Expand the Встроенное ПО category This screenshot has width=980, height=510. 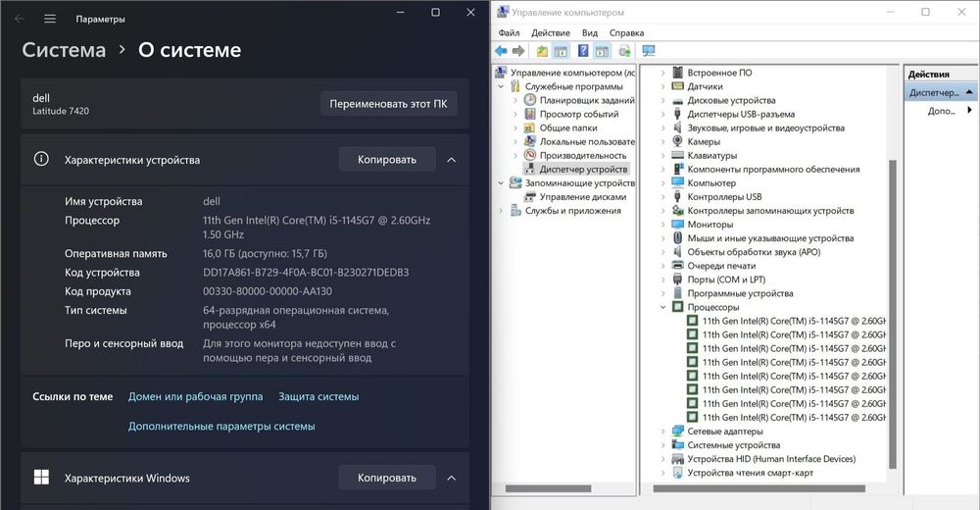[x=663, y=73]
